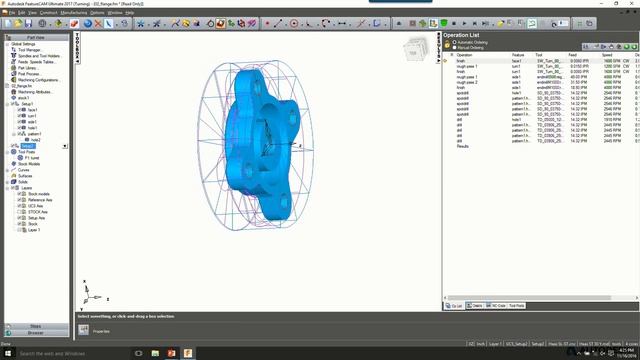Open the Options menu
640x360 pixels.
pyautogui.click(x=97, y=13)
